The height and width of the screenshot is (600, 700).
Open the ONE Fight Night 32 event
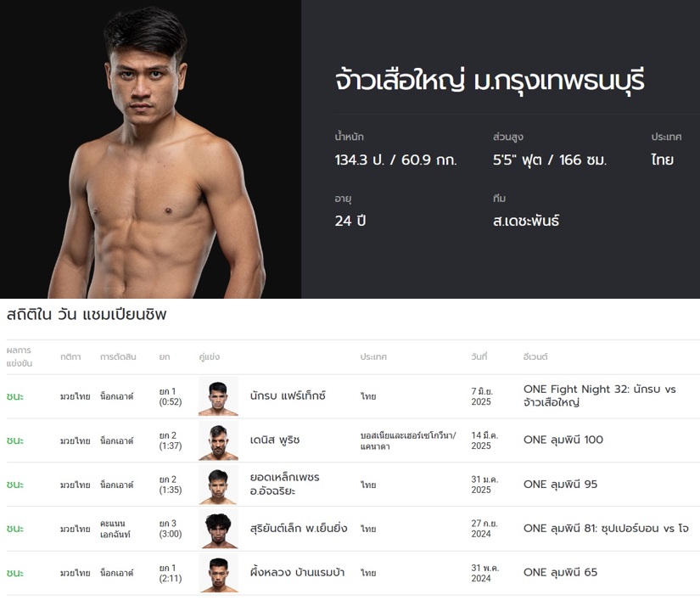tap(599, 395)
